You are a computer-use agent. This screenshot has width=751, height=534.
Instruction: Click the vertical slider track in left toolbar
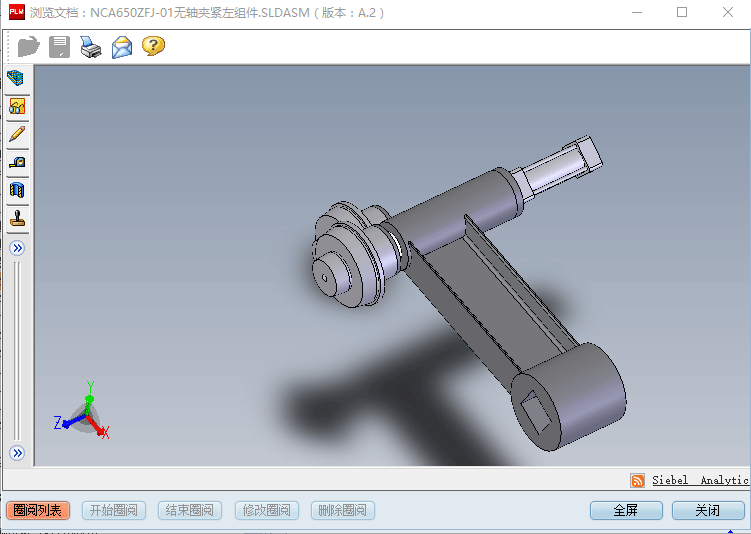tap(16, 350)
